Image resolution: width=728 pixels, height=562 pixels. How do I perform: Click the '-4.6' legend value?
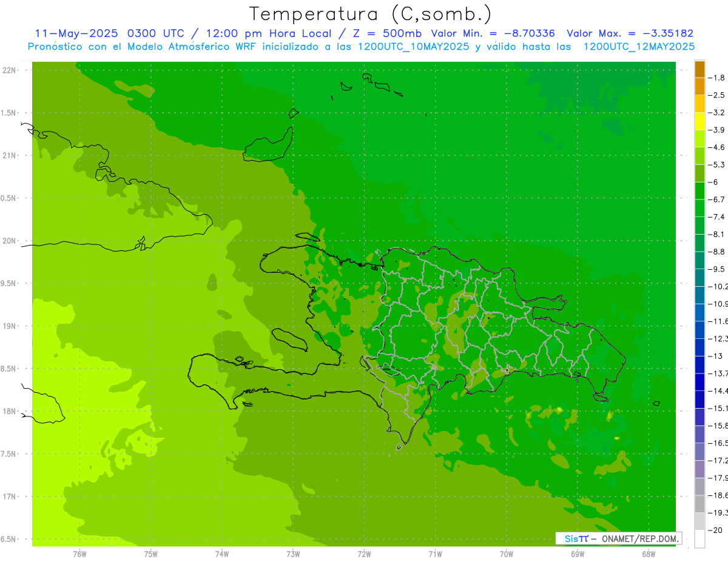[716, 147]
